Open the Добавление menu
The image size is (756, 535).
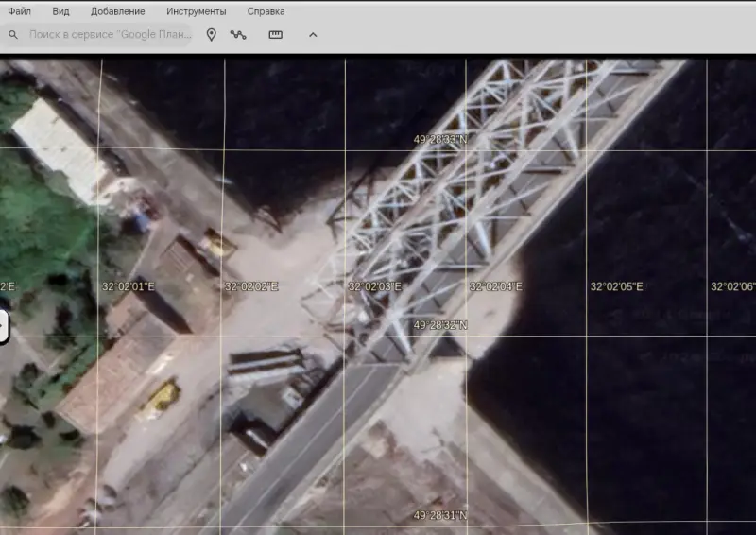click(118, 11)
